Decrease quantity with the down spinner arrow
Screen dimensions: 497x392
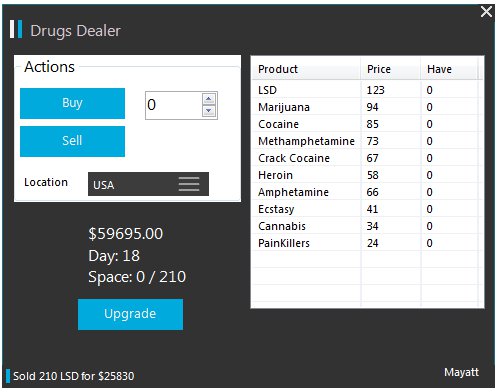tap(209, 111)
